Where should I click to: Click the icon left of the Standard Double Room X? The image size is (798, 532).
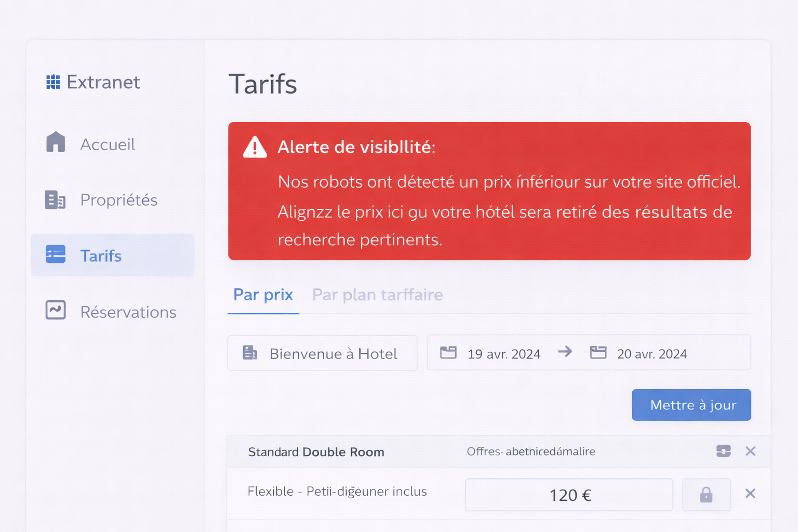click(x=723, y=451)
